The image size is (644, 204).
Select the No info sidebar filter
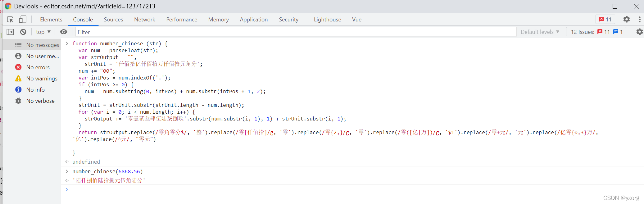[x=32, y=89]
